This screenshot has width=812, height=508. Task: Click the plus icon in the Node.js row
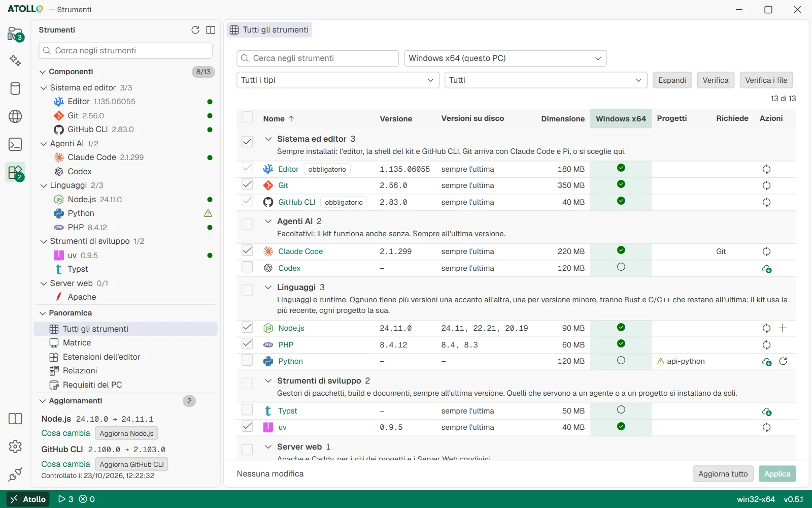pyautogui.click(x=783, y=328)
